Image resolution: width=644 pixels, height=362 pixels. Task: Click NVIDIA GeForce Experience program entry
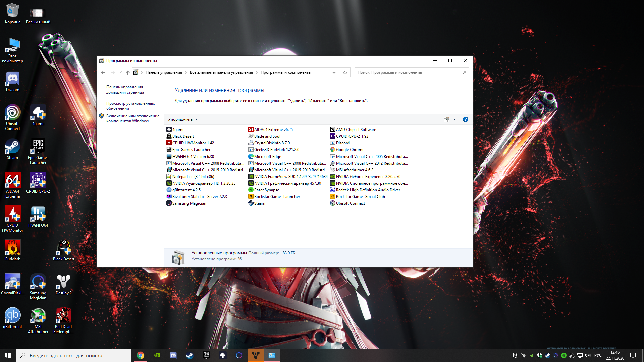point(368,176)
